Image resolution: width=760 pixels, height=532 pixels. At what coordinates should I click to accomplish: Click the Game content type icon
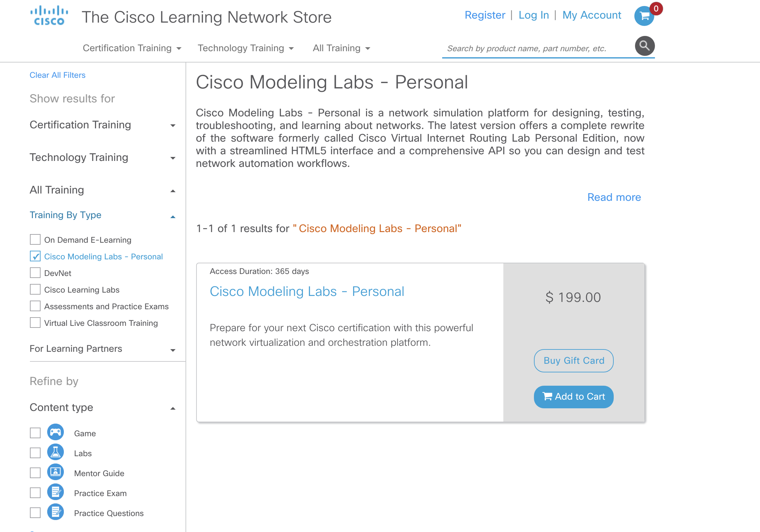click(55, 432)
